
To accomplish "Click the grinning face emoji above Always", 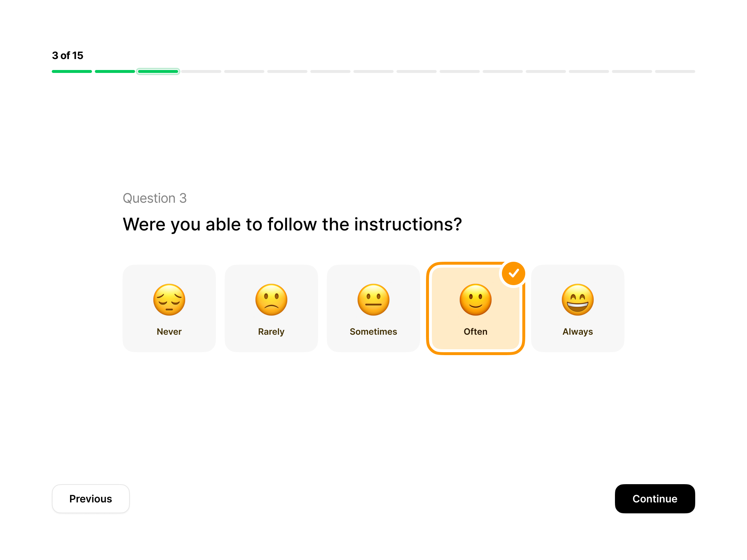I will pos(577,300).
